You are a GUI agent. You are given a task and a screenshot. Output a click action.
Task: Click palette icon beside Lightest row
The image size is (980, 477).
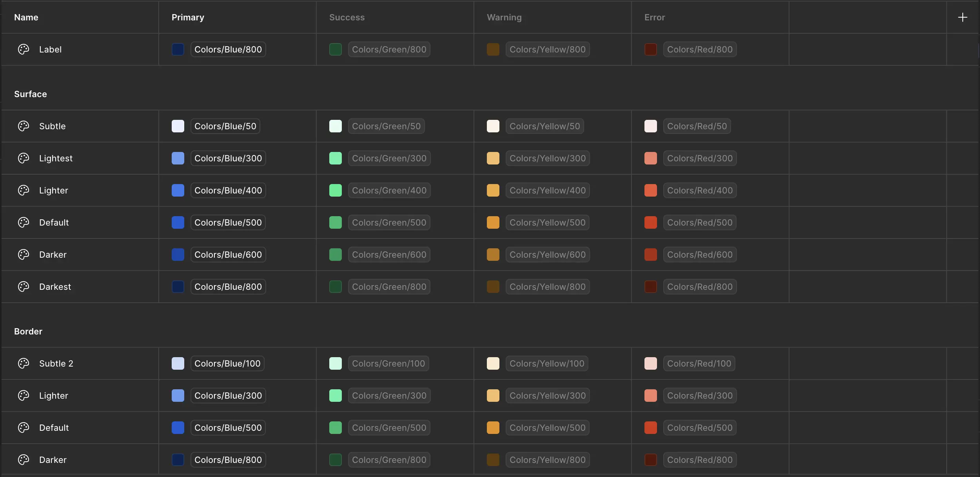click(x=24, y=158)
